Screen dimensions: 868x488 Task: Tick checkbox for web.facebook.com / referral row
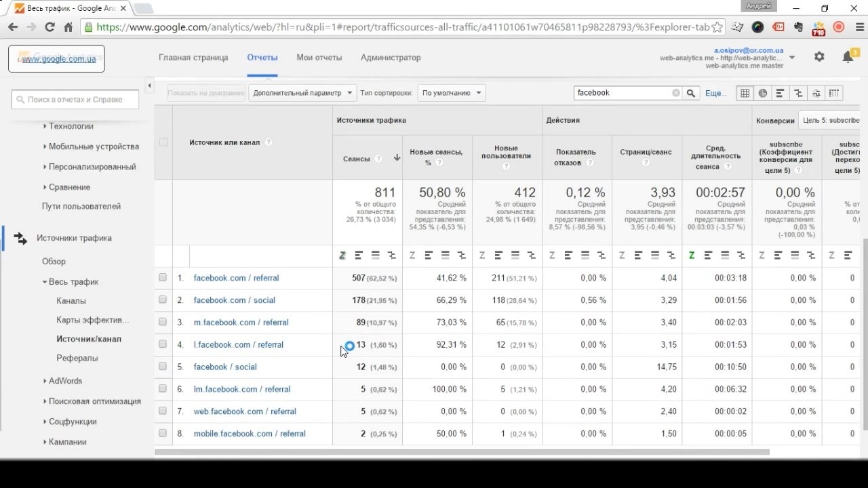(x=163, y=411)
